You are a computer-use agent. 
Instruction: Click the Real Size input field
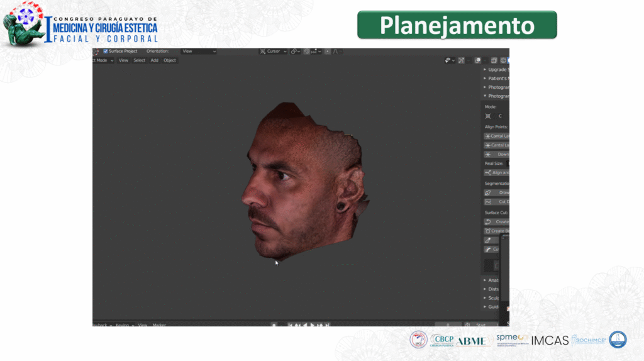click(x=508, y=164)
